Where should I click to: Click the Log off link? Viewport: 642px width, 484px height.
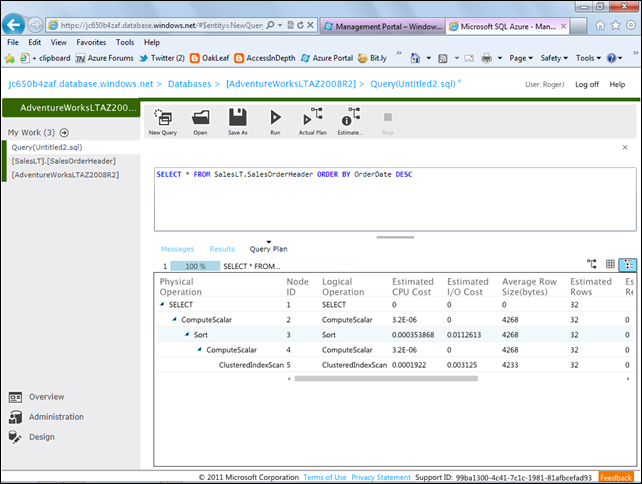click(x=587, y=84)
